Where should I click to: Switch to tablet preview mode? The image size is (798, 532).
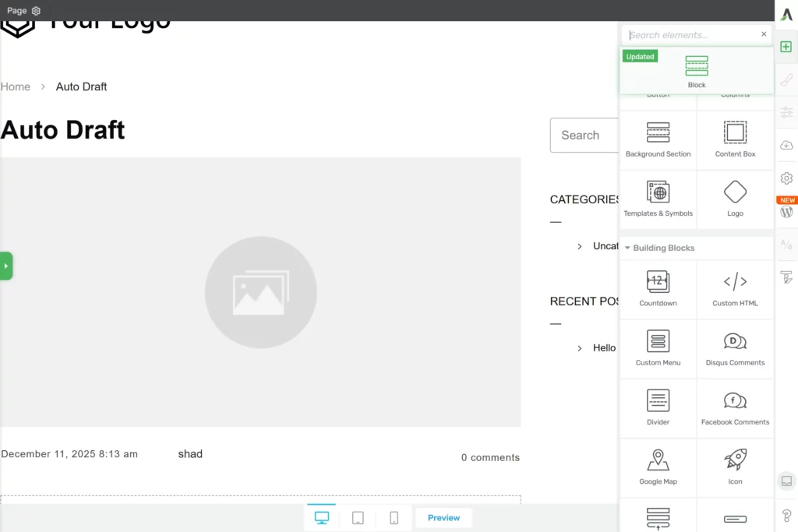tap(358, 518)
